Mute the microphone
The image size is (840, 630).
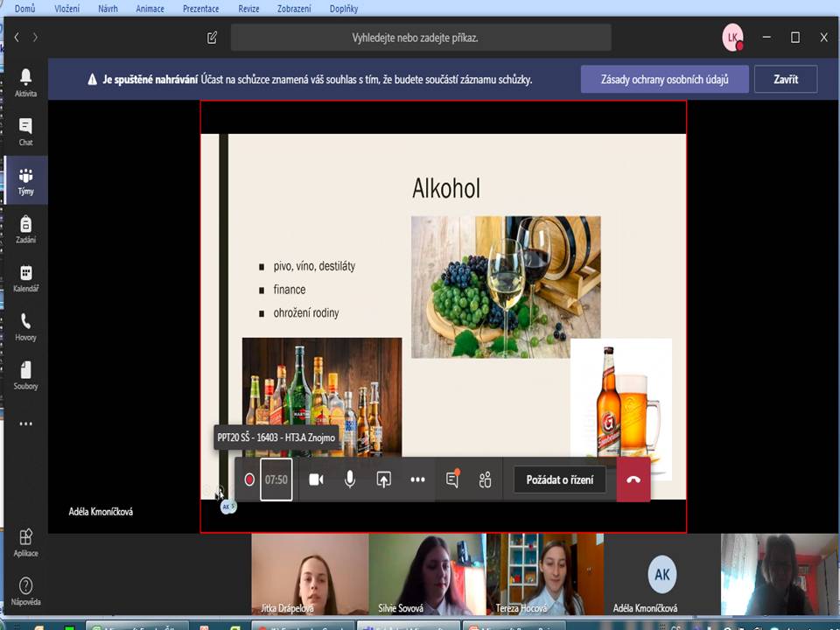[x=350, y=479]
